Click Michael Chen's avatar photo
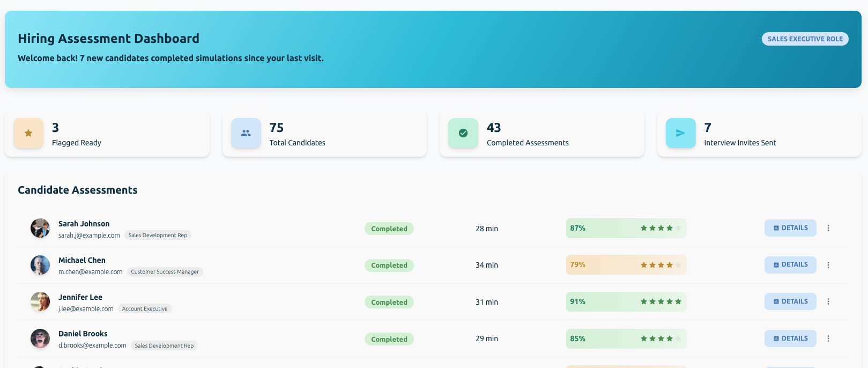 point(40,265)
